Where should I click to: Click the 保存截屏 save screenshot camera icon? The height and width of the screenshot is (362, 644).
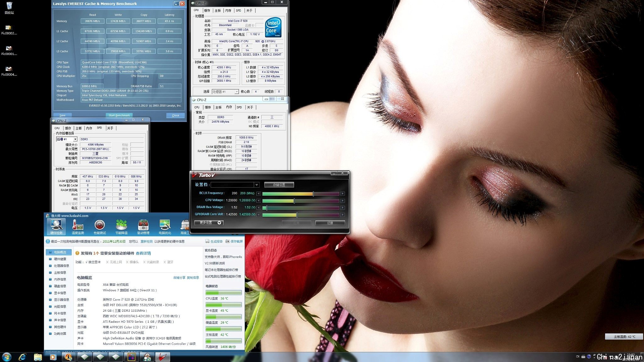[x=234, y=241]
